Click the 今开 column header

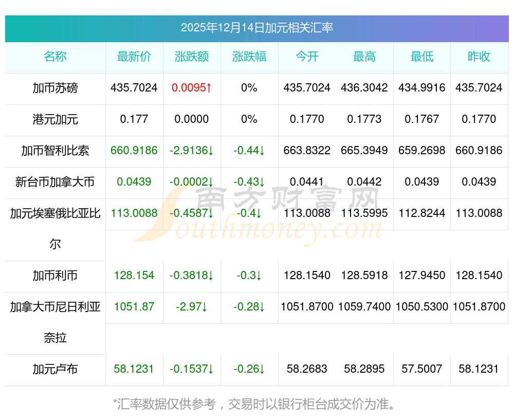tap(307, 57)
